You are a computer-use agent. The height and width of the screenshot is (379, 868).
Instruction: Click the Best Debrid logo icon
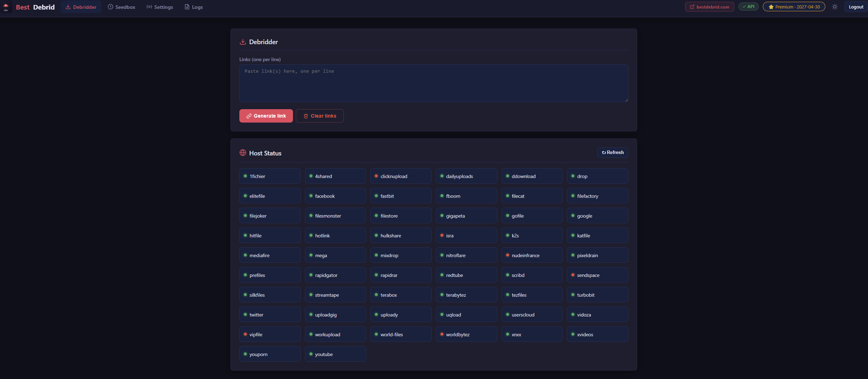(x=6, y=7)
